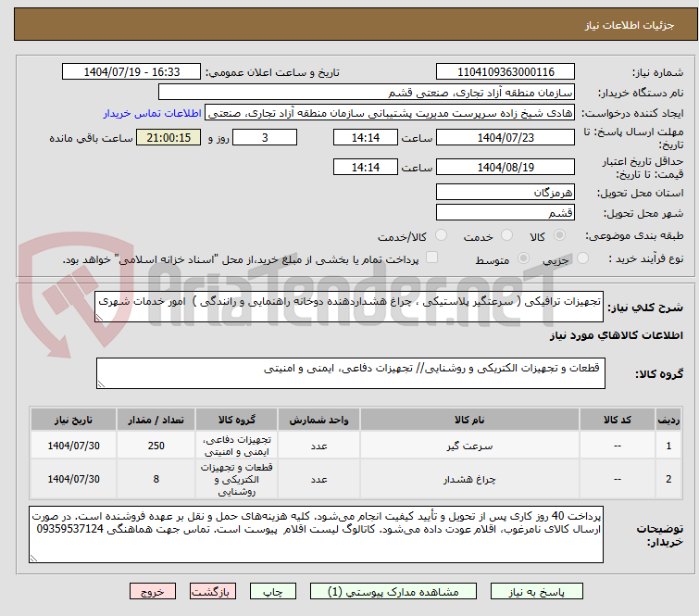Click the بازگشت back button

[x=213, y=592]
